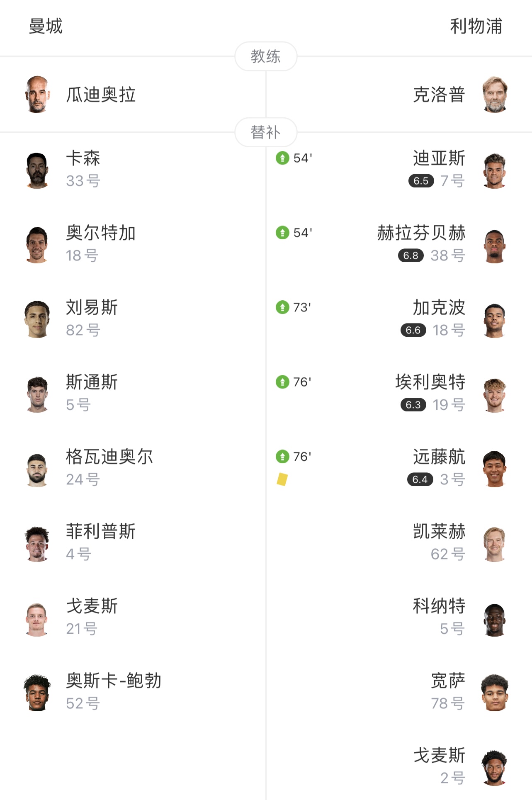Click the 73' substitution arrow icon

(x=282, y=307)
